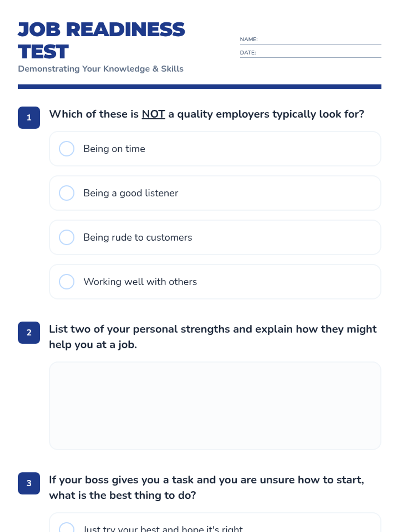The image size is (399, 532).
Task: Pick the 'Working well with others' option
Action: [66, 282]
